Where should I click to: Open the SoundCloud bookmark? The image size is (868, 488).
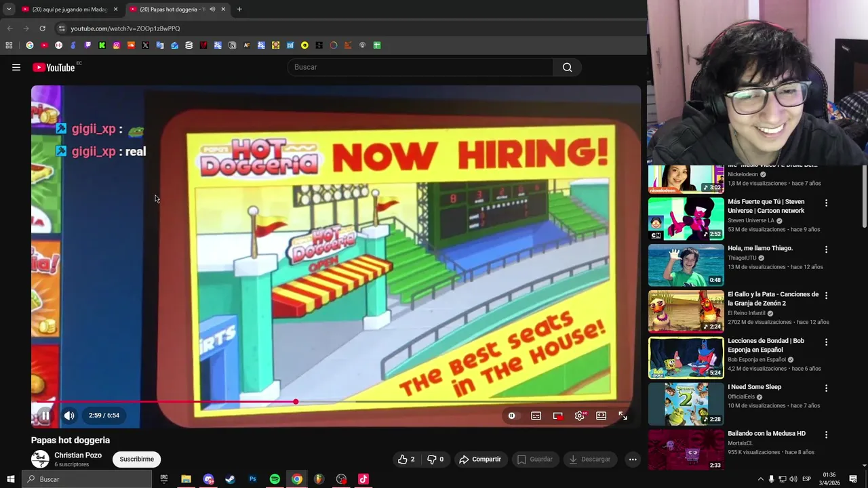tap(131, 45)
